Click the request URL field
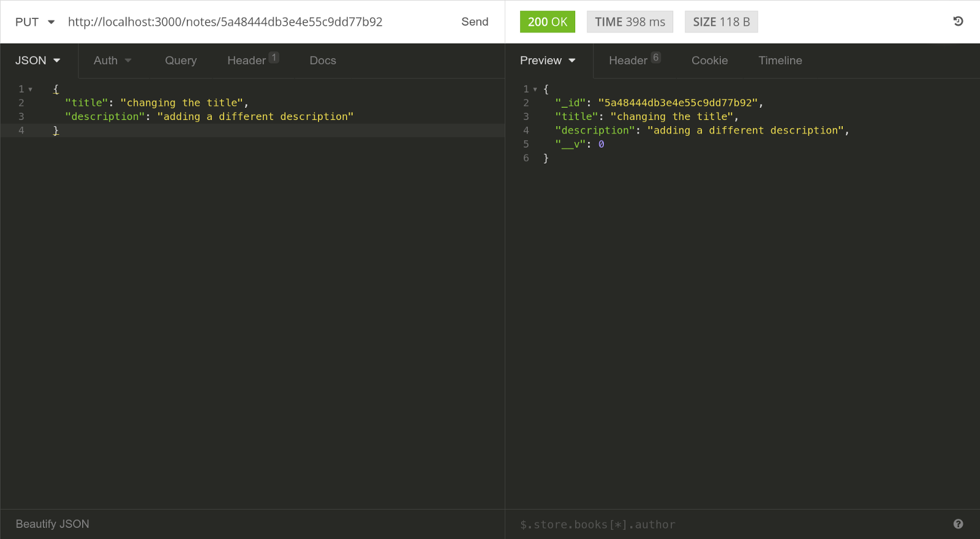 245,22
